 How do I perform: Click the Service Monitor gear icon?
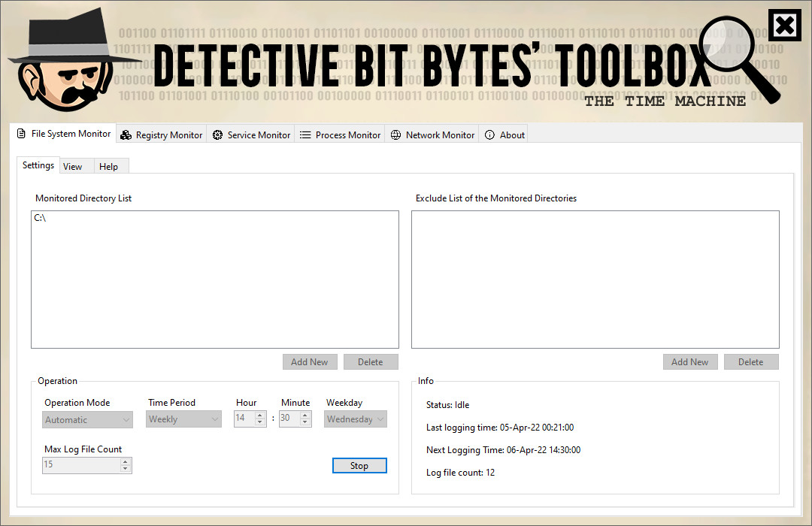(x=217, y=135)
